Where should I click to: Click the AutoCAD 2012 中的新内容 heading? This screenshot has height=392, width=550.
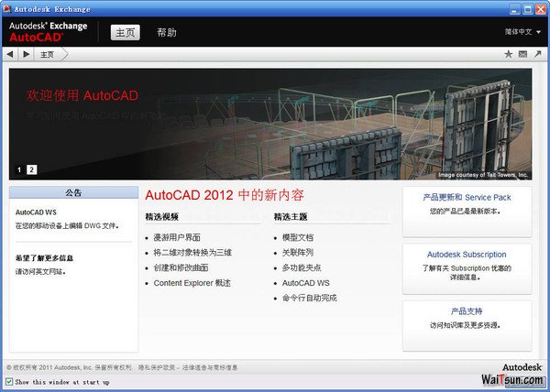[225, 195]
